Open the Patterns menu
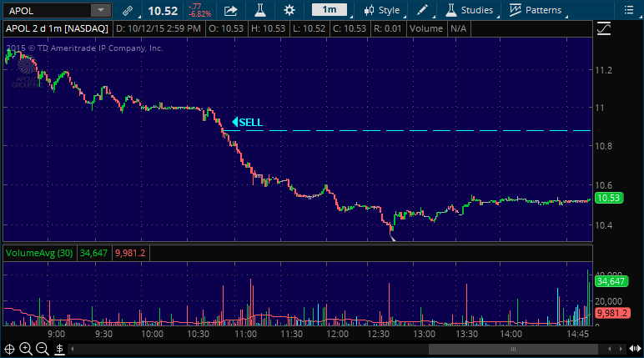This screenshot has height=358, width=644. click(x=536, y=10)
